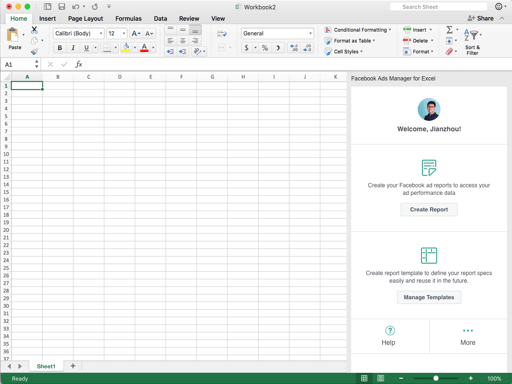Toggle Italic formatting
The width and height of the screenshot is (512, 384).
point(73,48)
